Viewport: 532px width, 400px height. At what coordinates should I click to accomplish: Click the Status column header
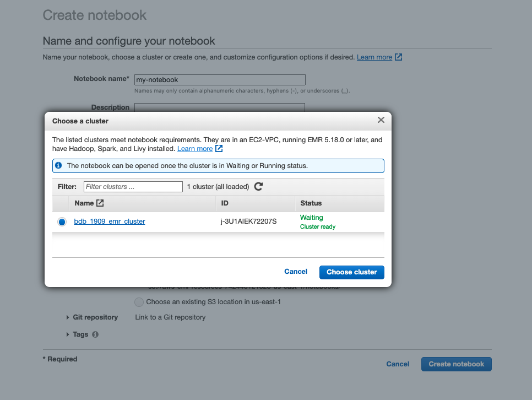311,203
